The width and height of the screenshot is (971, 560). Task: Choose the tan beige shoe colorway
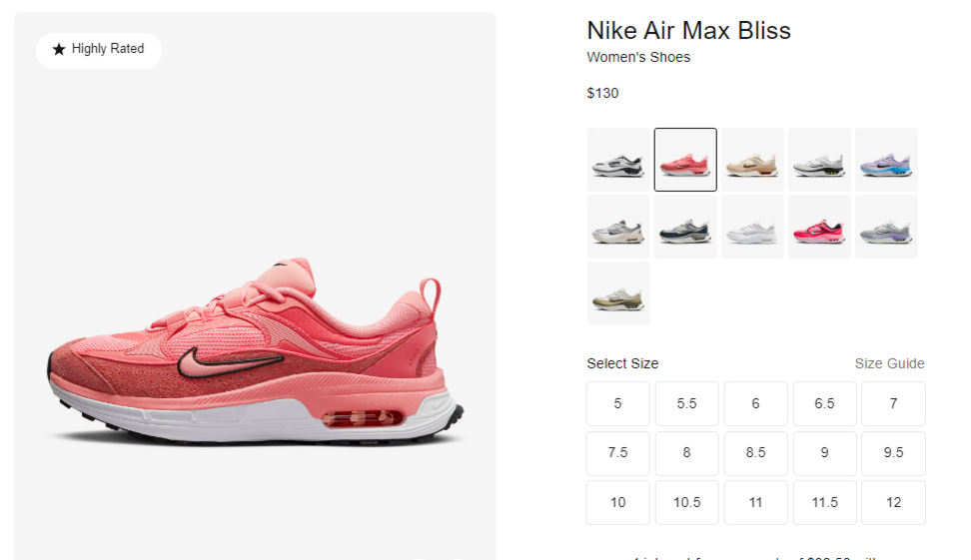(752, 160)
